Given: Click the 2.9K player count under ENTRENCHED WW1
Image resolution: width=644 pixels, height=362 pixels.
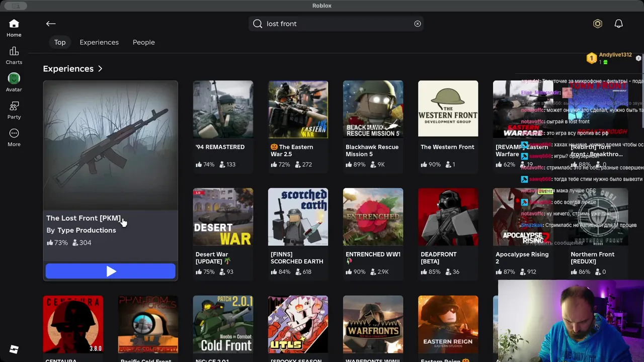Looking at the screenshot, I should click(x=379, y=272).
